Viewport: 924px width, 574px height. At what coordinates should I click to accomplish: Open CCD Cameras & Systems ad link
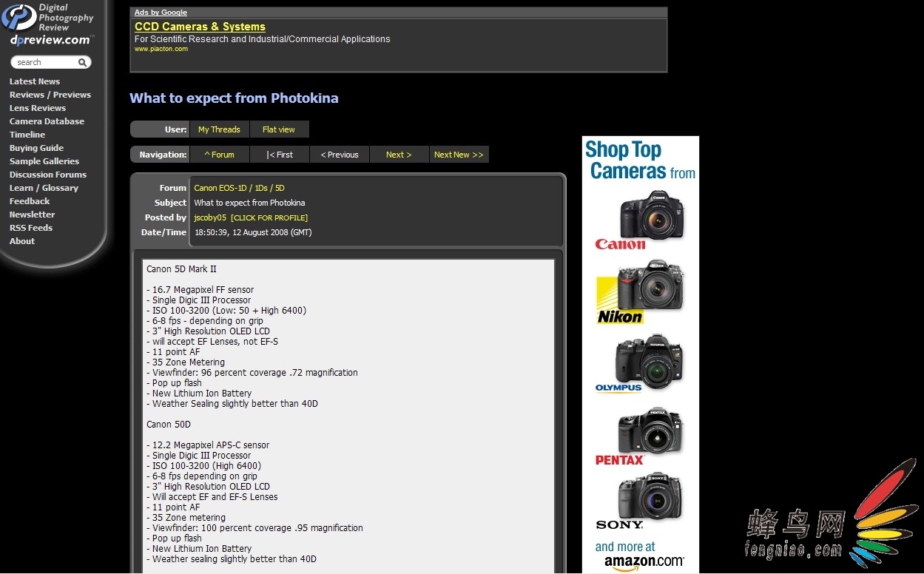[200, 27]
